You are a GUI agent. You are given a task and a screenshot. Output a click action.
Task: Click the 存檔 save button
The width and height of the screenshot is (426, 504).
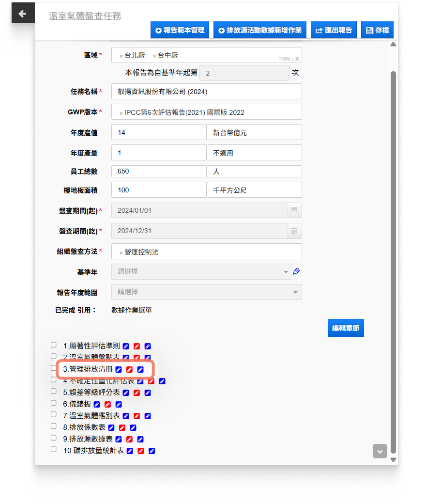[377, 30]
